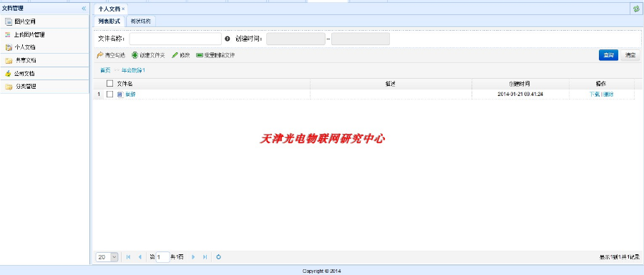Click the 文件名 column header
Screen dimensions: 644x275
click(125, 84)
